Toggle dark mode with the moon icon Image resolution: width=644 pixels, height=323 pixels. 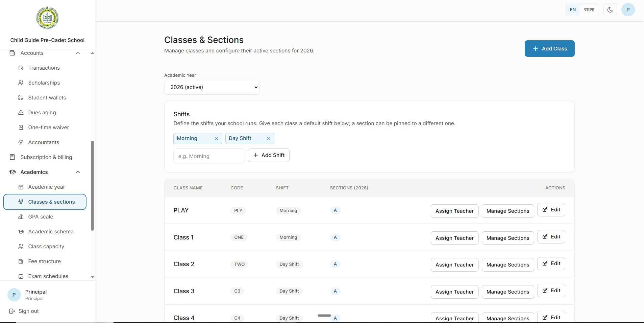pos(610,9)
